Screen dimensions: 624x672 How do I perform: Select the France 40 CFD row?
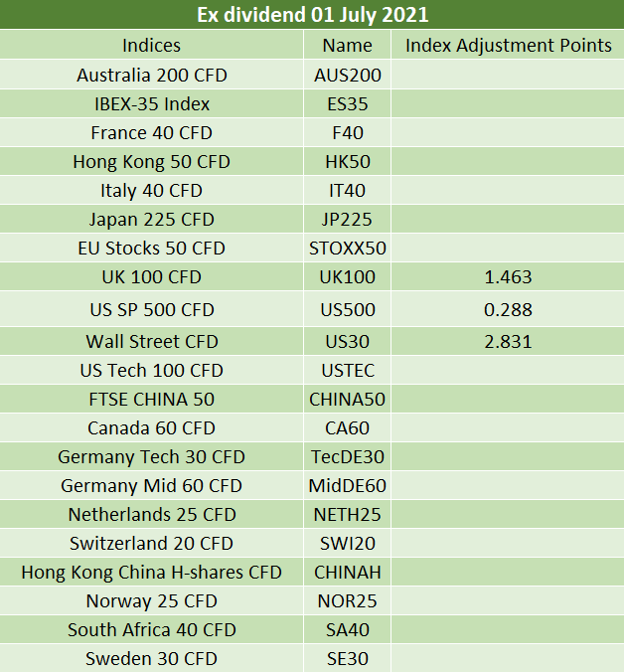(x=312, y=133)
